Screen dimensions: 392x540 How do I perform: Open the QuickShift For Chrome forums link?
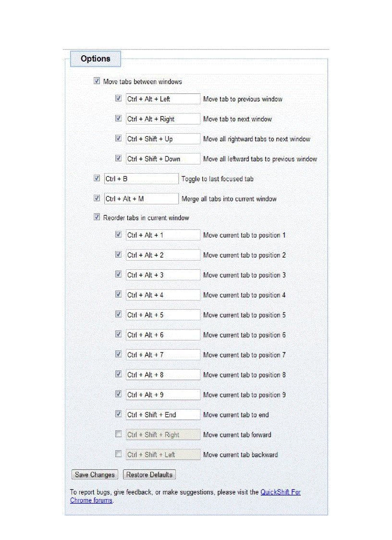(x=281, y=492)
